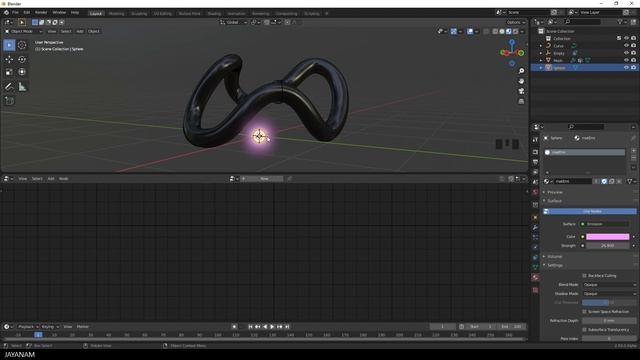Enable Backface Culling checkbox
Viewport: 640px width, 360px height.
[x=584, y=276]
